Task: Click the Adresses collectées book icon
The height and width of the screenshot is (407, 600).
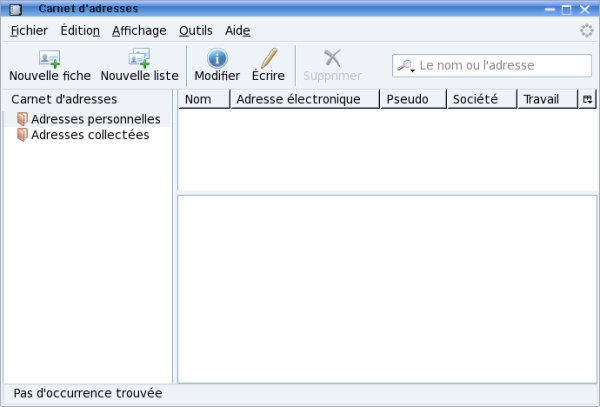Action: pos(22,135)
